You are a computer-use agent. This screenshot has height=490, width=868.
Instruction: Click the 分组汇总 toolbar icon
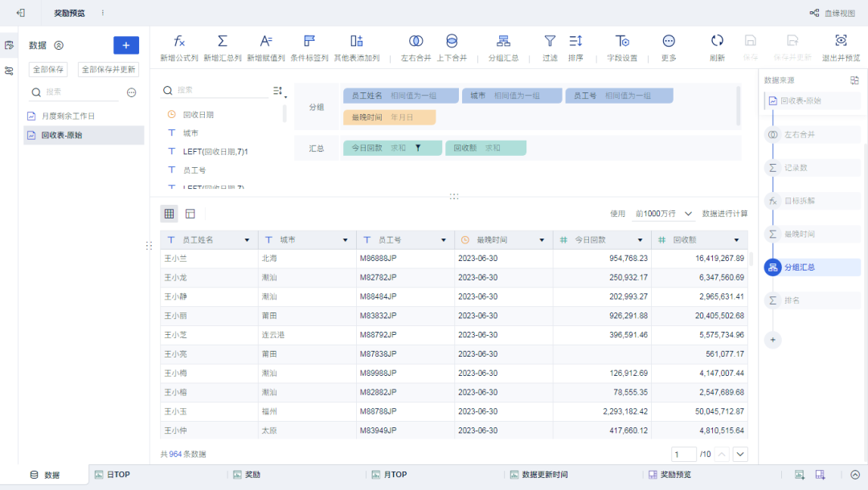[x=503, y=41]
